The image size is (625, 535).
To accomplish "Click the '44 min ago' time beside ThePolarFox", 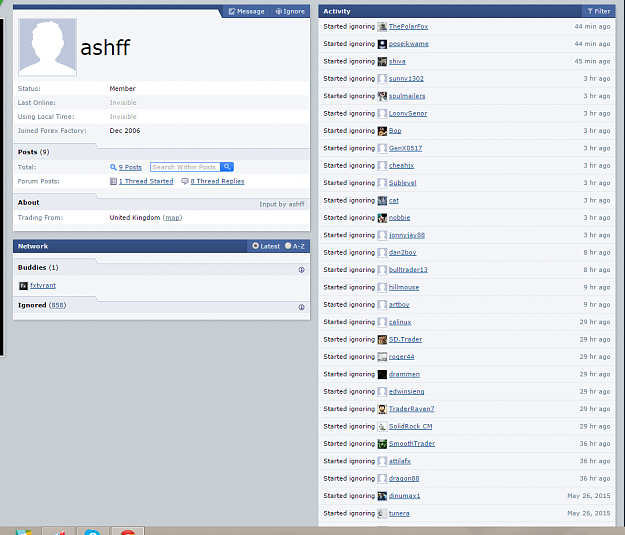I will (592, 27).
